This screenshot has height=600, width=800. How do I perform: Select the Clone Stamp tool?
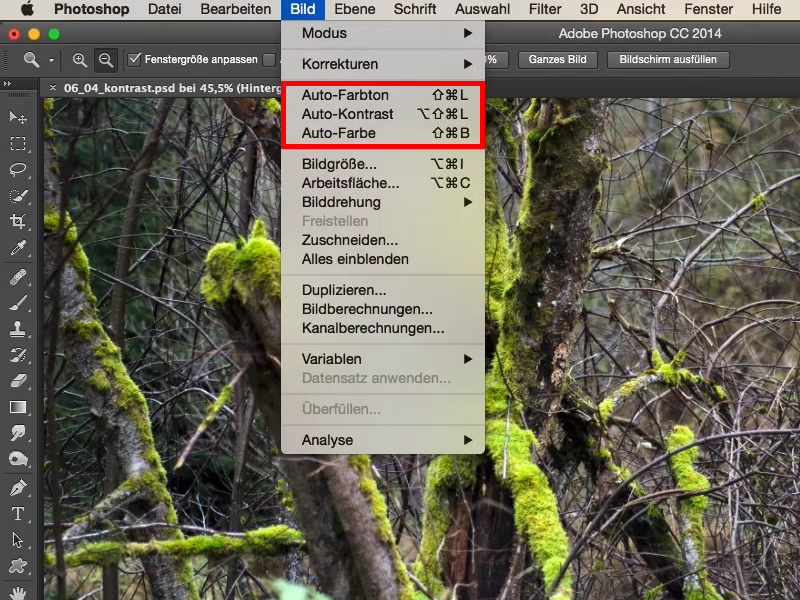pyautogui.click(x=18, y=329)
